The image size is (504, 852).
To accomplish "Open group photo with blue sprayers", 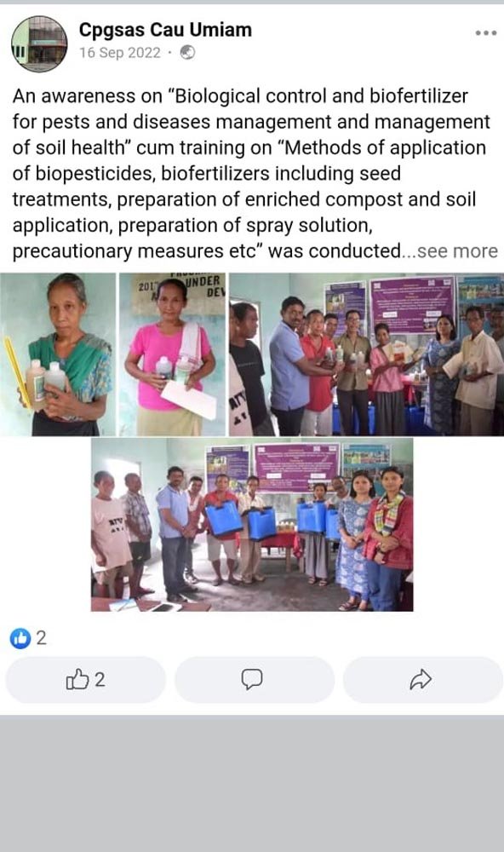I will pos(252,525).
